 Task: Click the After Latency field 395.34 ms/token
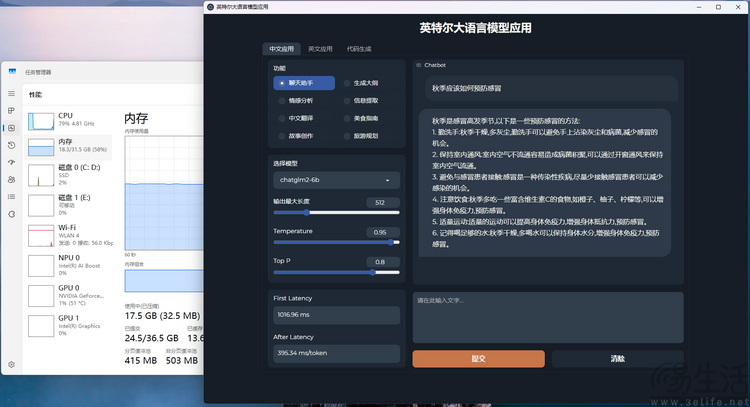[x=336, y=353]
